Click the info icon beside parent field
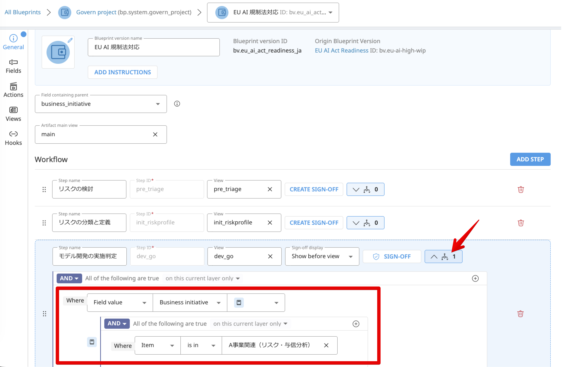Viewport: 588px width, 367px height. 177,104
